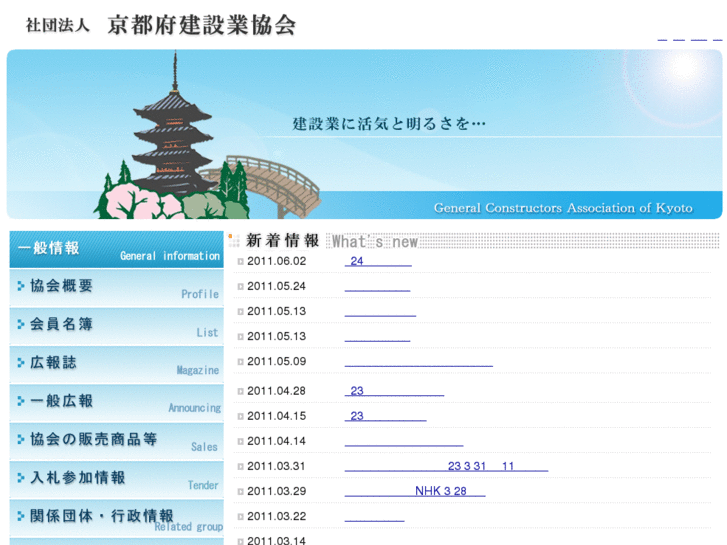
Task: Click the arrow icon beside 協会概要
Action: 21,286
